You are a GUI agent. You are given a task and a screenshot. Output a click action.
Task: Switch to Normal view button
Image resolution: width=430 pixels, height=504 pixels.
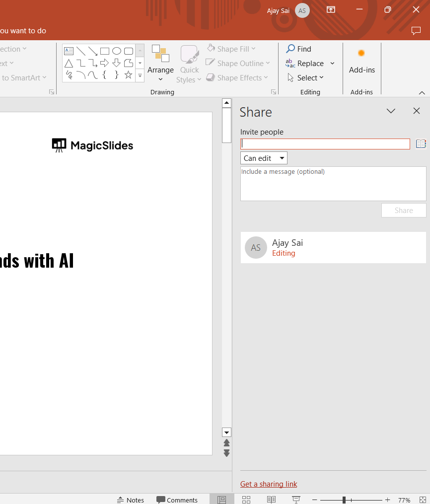pos(221,500)
